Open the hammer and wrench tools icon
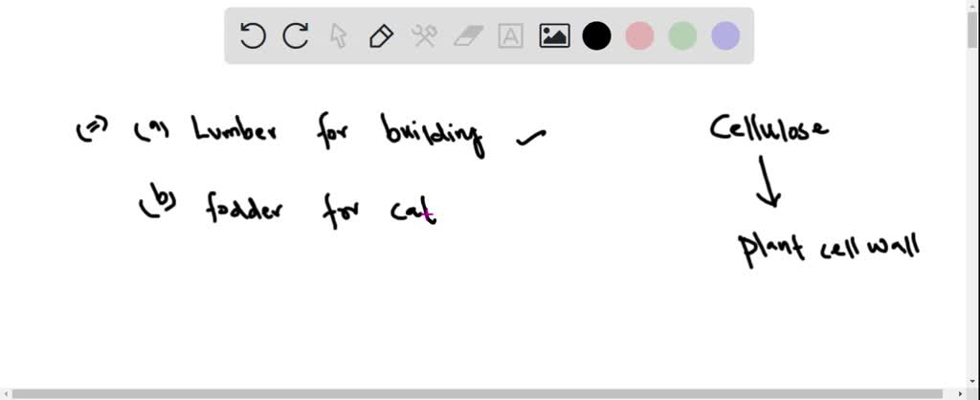 coord(424,36)
